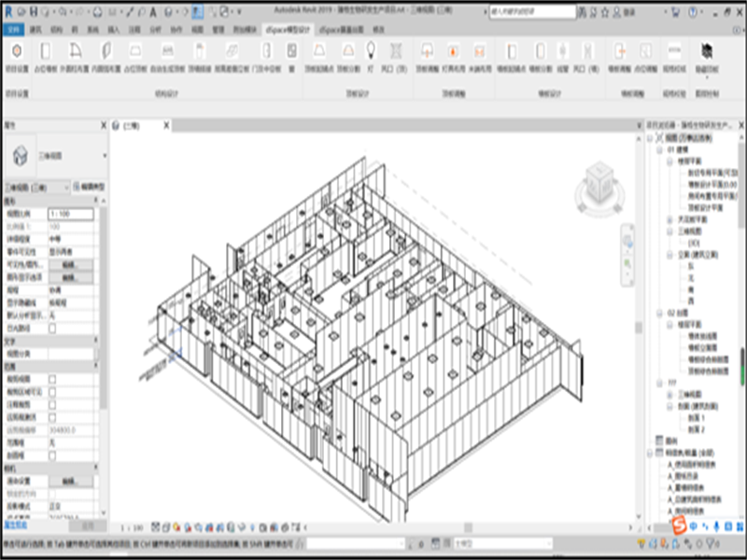Screen dimensions: 747x560
Task: Click the ceiling start point ribbon icon
Action: coord(319,51)
